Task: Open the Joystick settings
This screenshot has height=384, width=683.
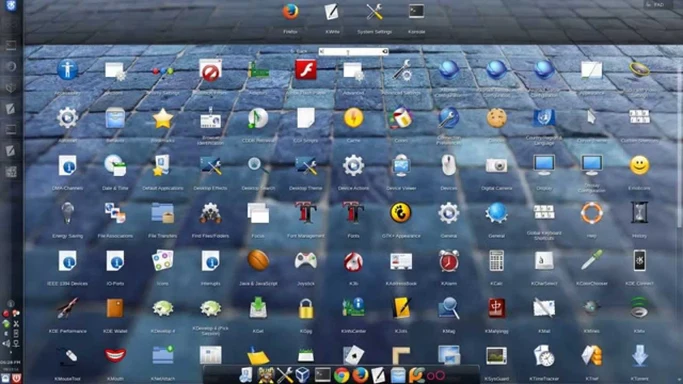Action: (306, 261)
